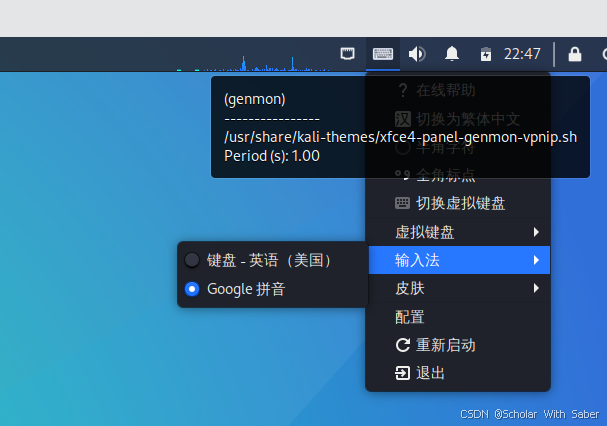Choose 切换虚拟键盘 menu entry

tap(458, 203)
